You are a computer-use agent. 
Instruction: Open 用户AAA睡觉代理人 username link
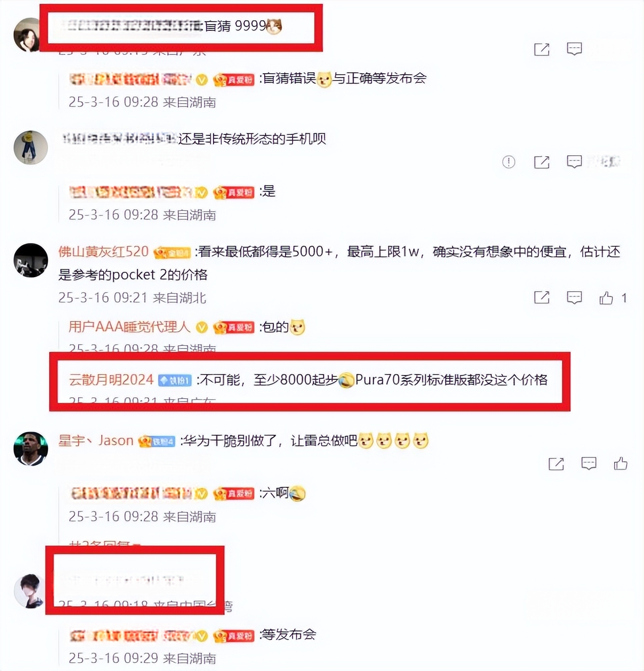coord(129,327)
